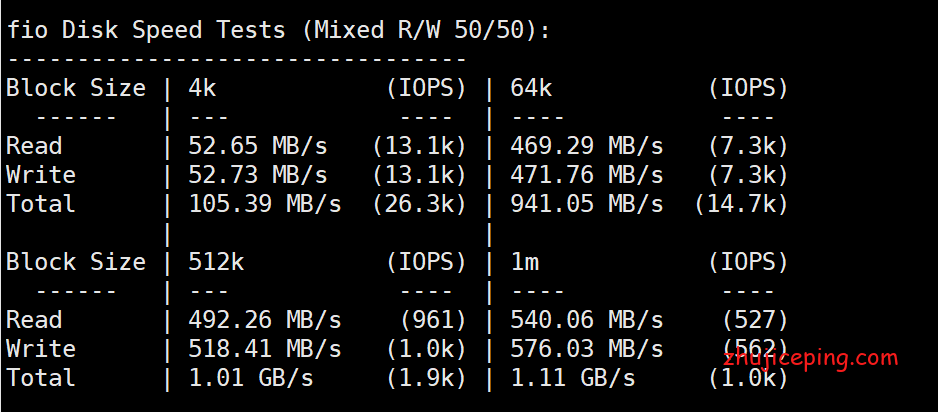Viewport: 938px width, 412px height.
Task: Click 64k total 941.05 MB/s
Action: (587, 205)
